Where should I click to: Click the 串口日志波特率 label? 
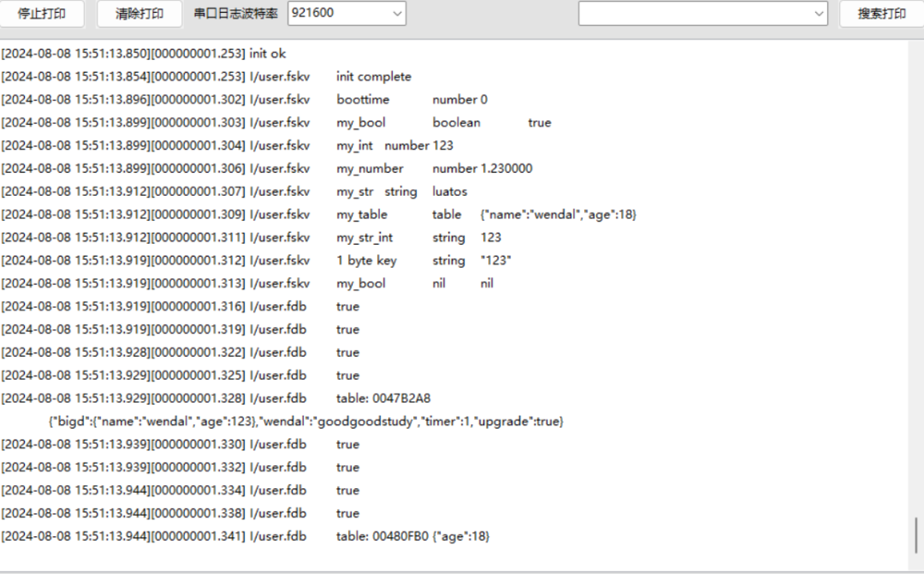point(236,14)
